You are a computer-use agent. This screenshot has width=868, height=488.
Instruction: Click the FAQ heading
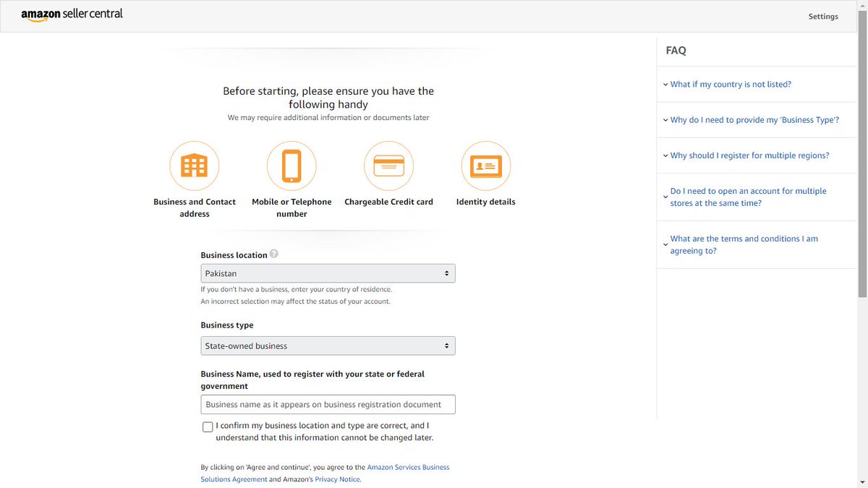click(676, 51)
